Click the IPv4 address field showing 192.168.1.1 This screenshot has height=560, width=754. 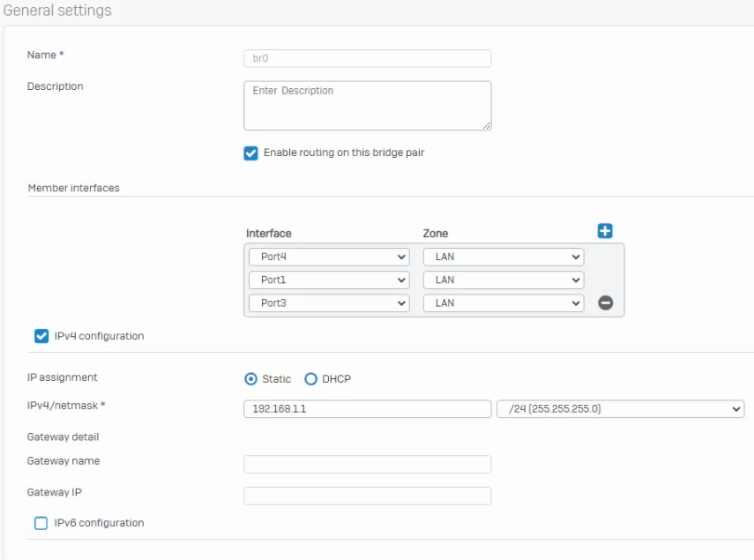click(x=368, y=409)
